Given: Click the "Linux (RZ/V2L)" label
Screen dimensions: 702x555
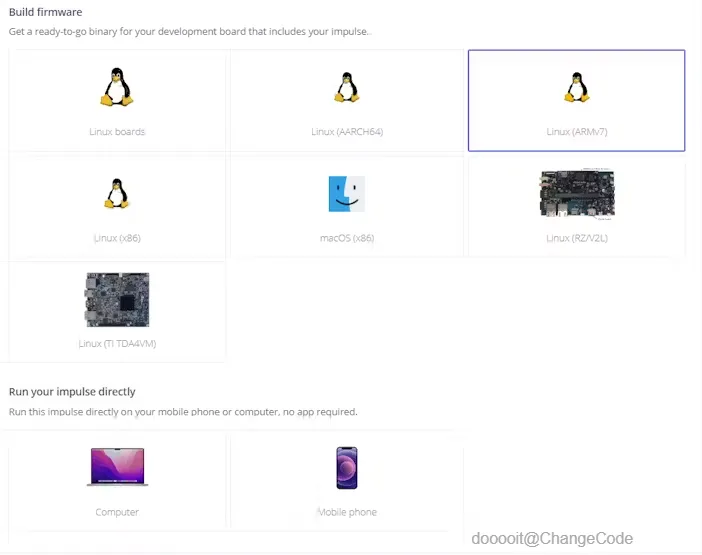Looking at the screenshot, I should tap(577, 238).
